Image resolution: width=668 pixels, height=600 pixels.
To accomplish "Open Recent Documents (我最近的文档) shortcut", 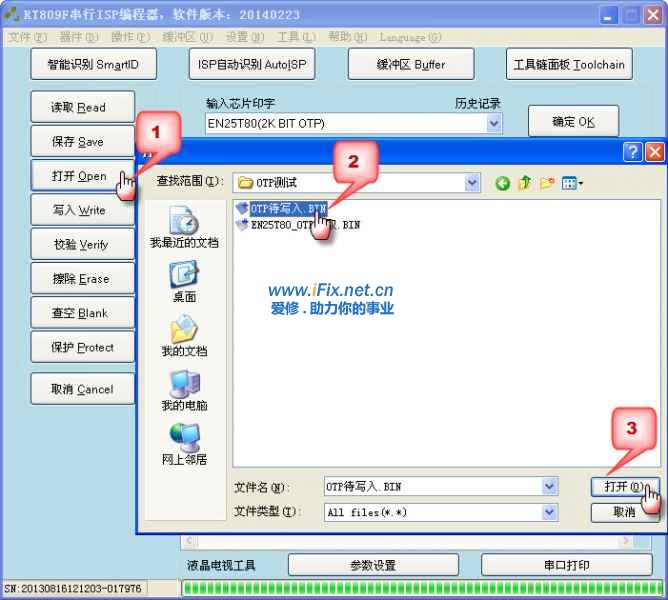I will 184,227.
